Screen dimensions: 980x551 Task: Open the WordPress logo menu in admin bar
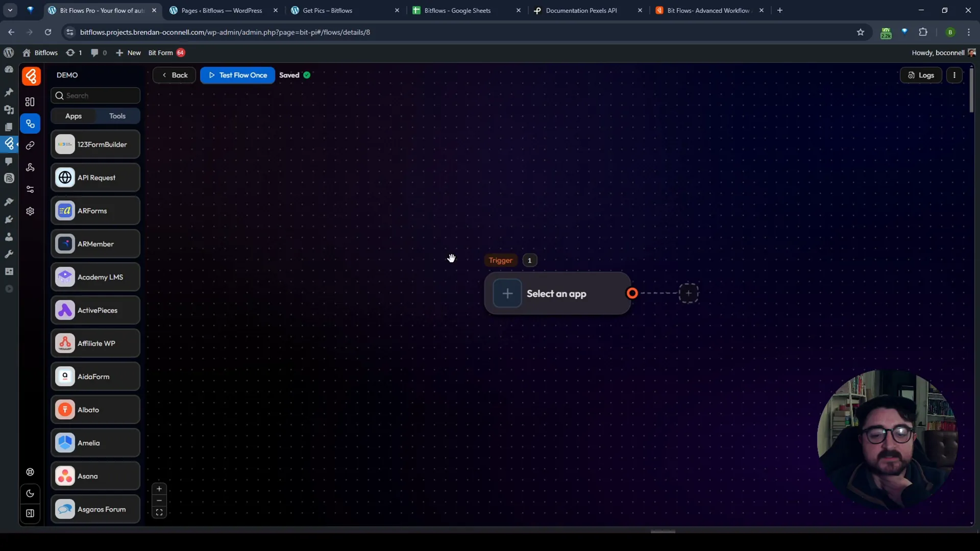coord(9,53)
